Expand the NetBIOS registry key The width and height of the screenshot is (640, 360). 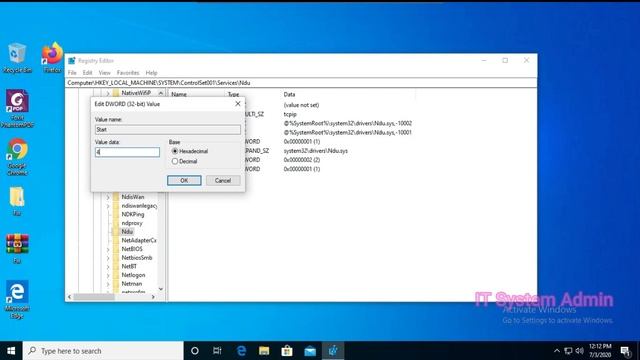(108, 249)
